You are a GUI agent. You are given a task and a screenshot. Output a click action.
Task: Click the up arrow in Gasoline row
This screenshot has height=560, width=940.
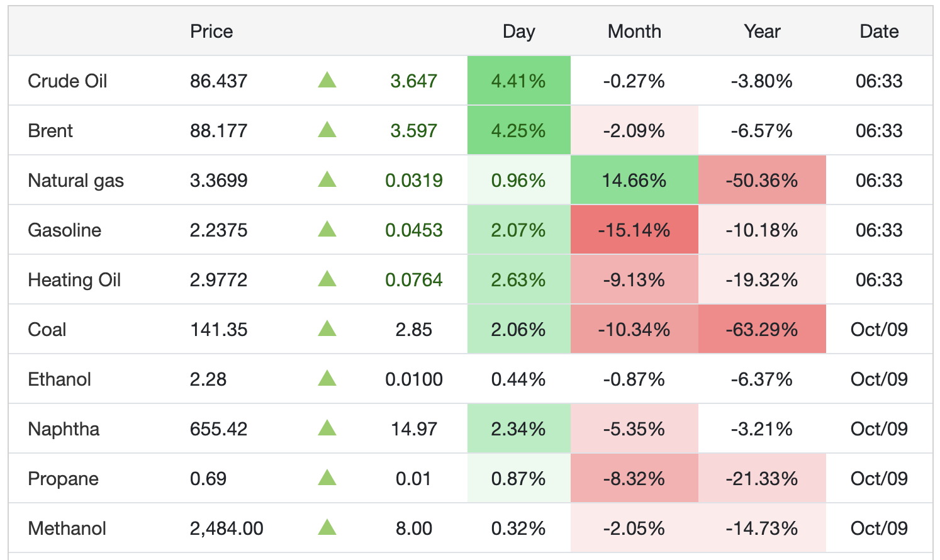point(327,229)
